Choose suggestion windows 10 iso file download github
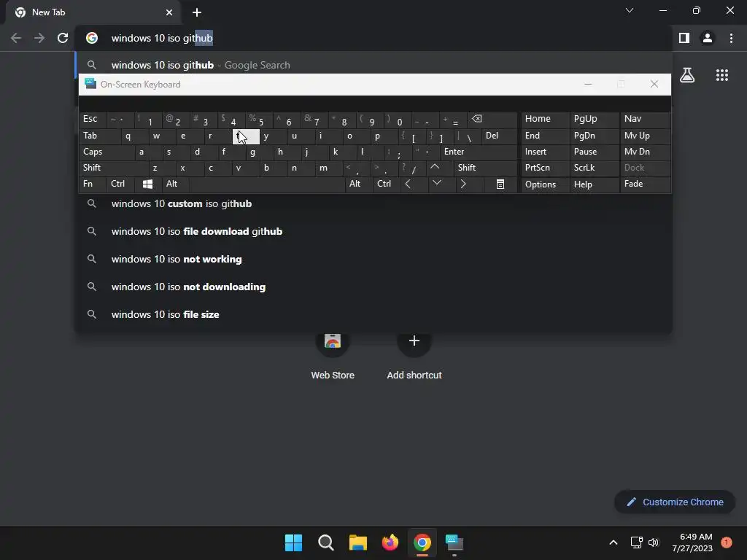 [374, 231]
